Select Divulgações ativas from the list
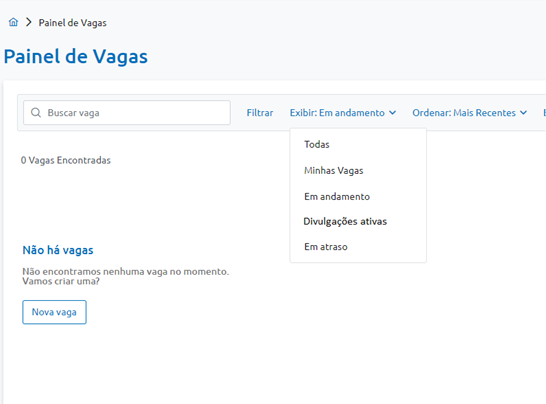This screenshot has height=404, width=546. 345,222
